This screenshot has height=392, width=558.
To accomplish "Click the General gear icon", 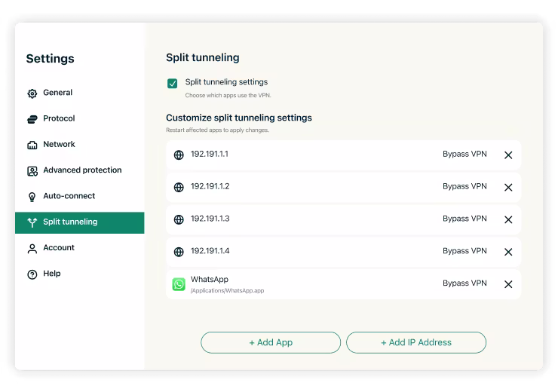I will tap(32, 93).
